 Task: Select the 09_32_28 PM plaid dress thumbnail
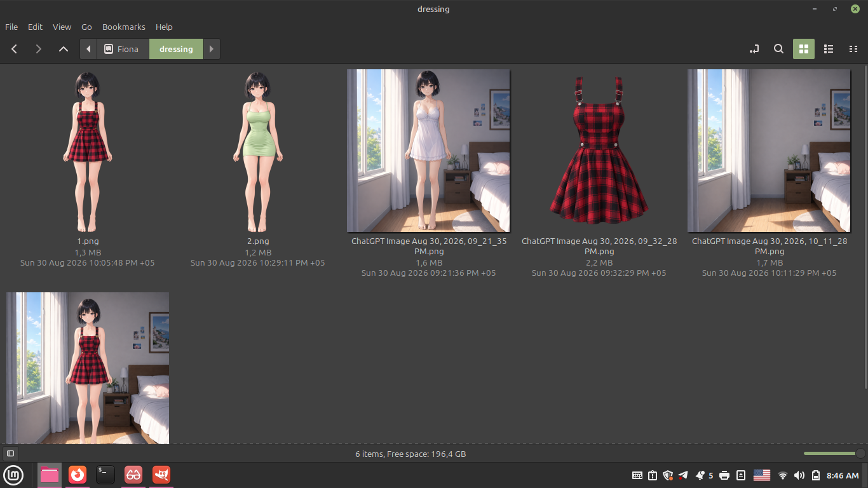[x=599, y=151]
